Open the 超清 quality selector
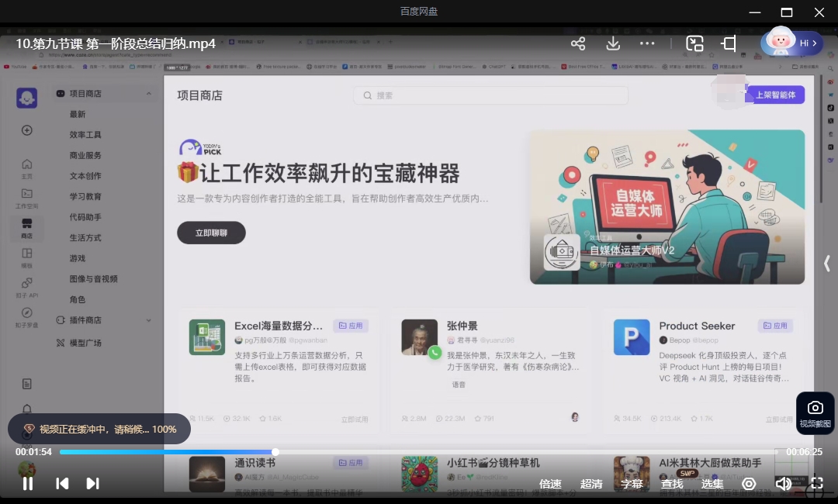The width and height of the screenshot is (838, 504). [591, 484]
